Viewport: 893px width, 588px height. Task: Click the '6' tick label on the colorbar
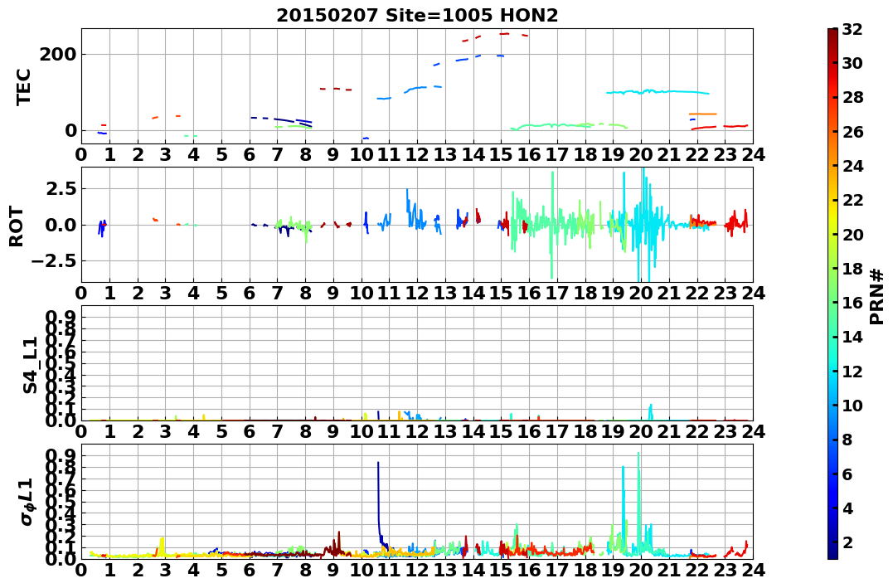pyautogui.click(x=847, y=474)
